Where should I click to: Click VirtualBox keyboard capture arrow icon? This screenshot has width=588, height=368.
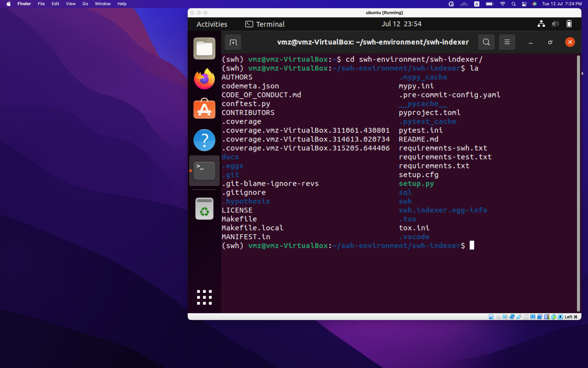coord(560,317)
